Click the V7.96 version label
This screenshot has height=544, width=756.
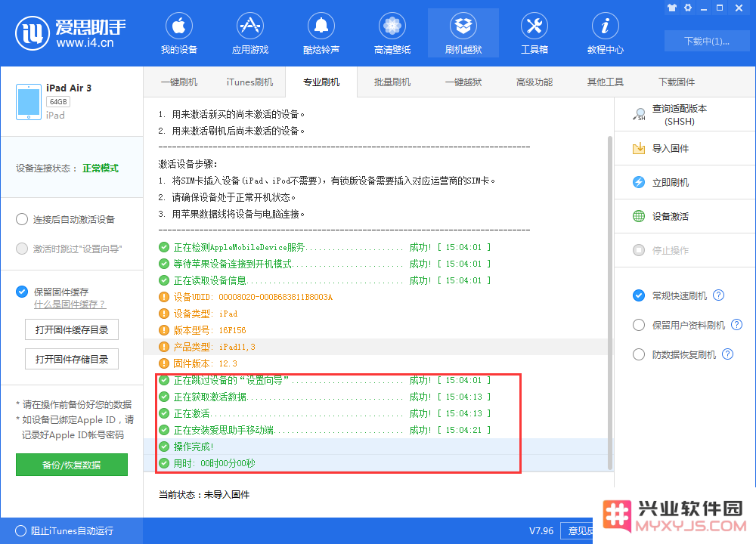[541, 530]
